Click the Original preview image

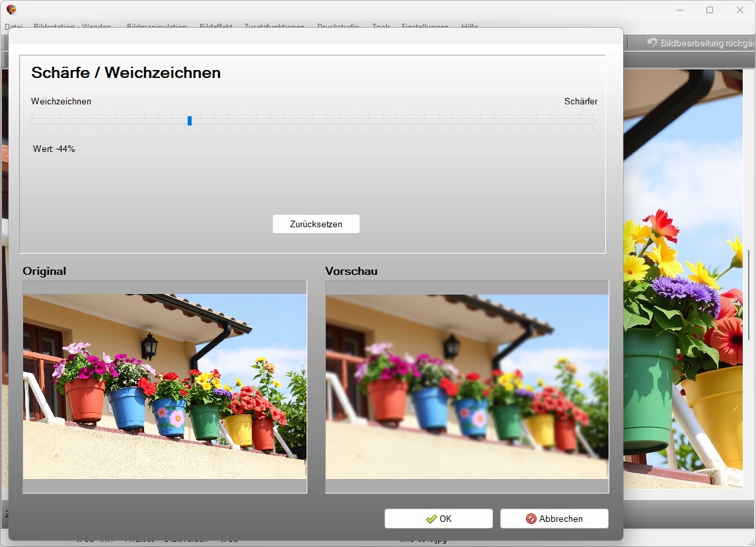point(165,386)
